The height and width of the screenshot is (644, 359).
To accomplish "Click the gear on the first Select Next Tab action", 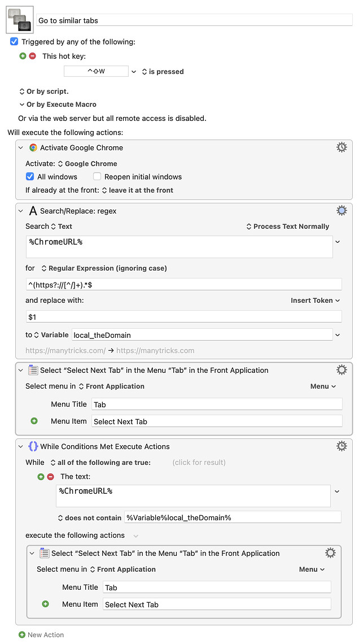I will (x=342, y=369).
